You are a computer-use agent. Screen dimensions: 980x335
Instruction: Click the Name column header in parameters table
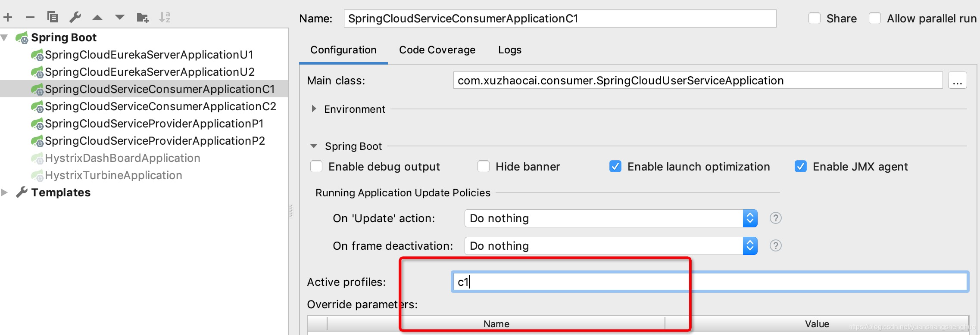[496, 324]
